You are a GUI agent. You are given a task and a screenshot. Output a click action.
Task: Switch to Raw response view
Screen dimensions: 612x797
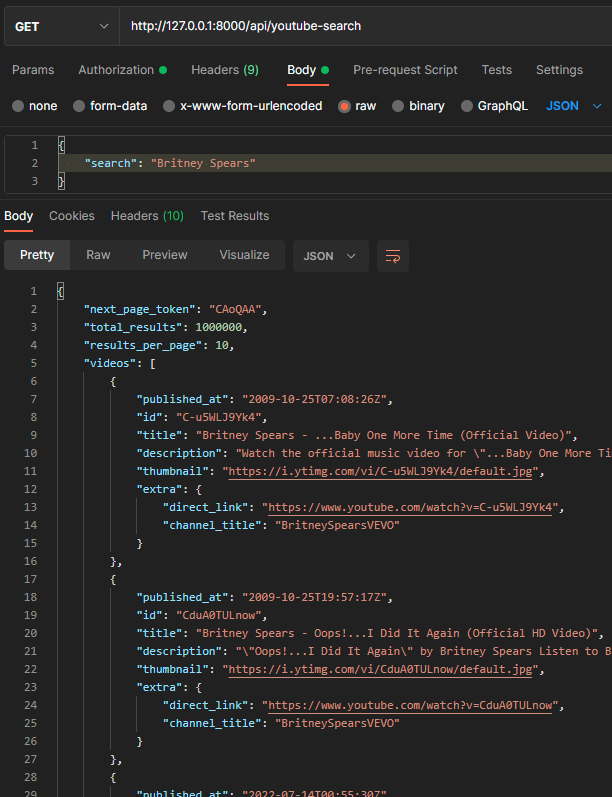coord(98,255)
